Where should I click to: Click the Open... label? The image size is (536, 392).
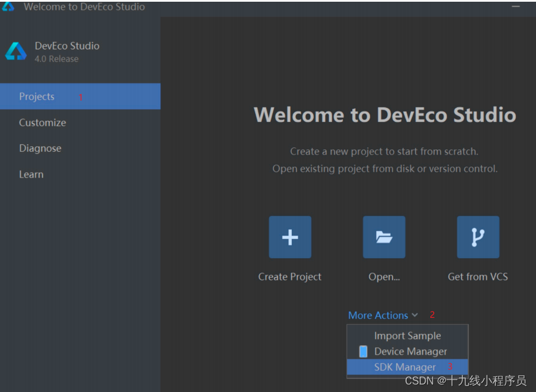click(384, 276)
